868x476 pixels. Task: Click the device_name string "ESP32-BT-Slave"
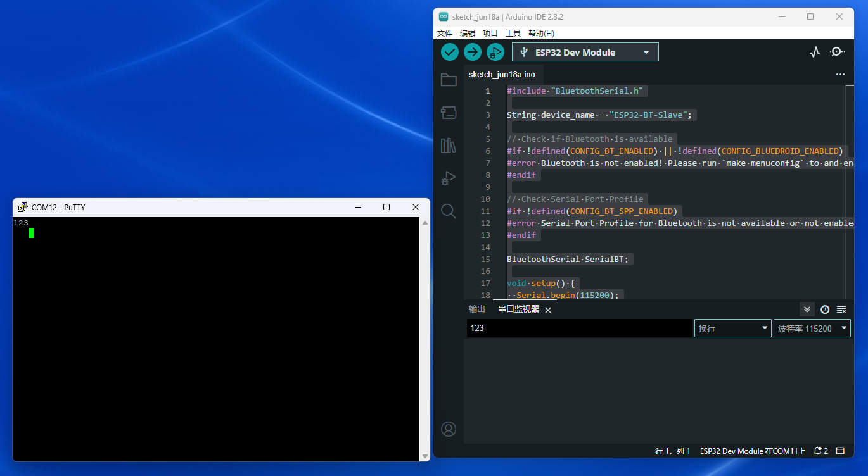[649, 115]
